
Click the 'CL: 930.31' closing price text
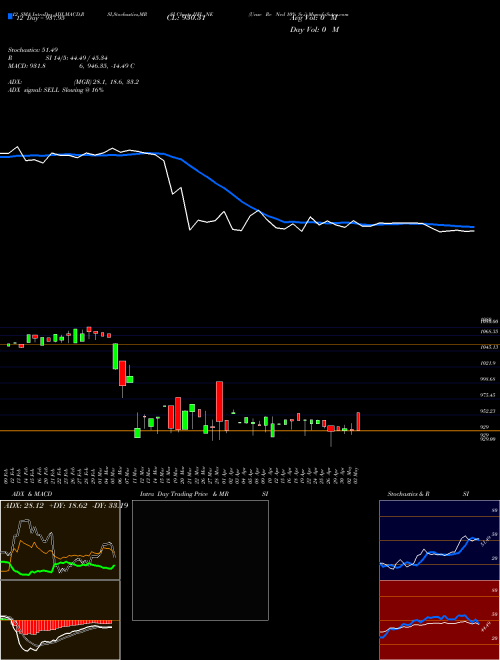(x=186, y=18)
